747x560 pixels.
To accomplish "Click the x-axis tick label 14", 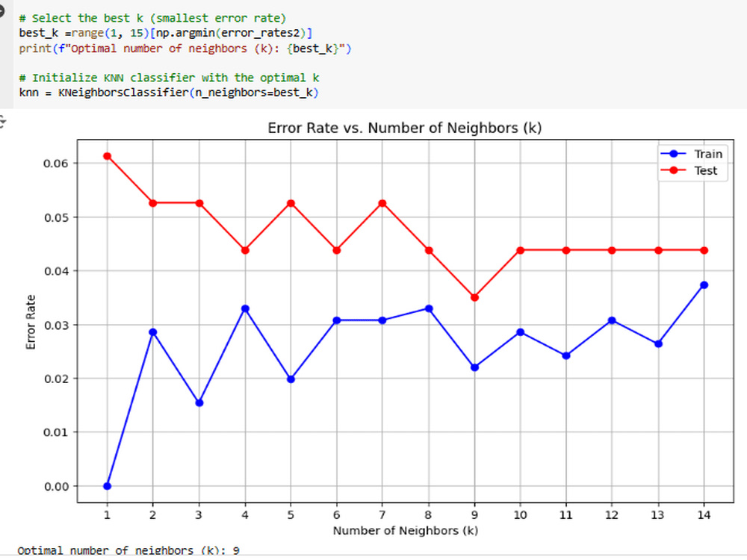I will pyautogui.click(x=704, y=514).
